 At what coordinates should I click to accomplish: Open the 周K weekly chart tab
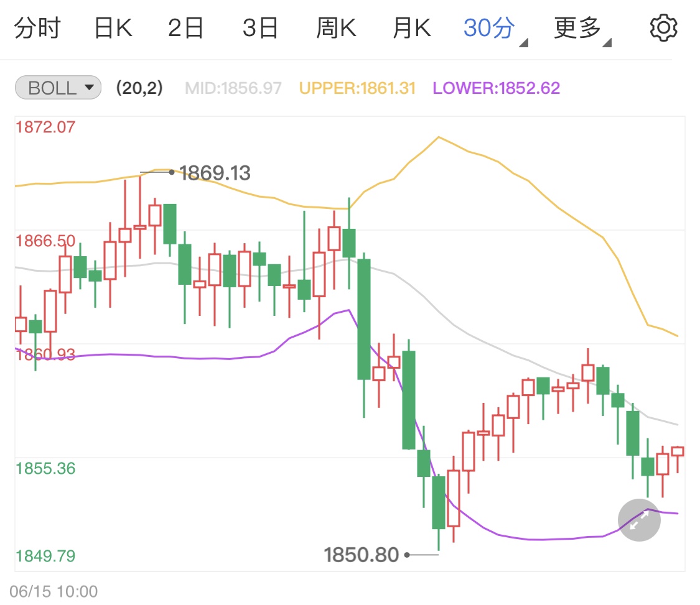pos(336,27)
